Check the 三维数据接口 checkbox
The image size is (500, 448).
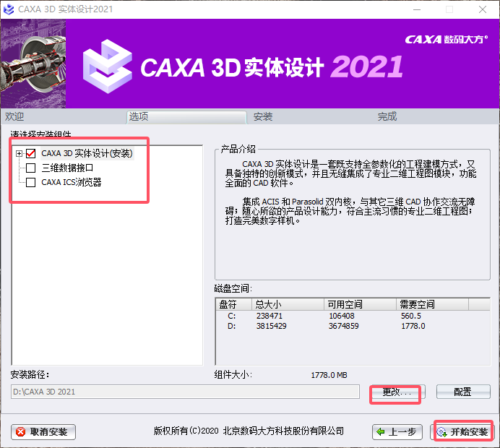[30, 168]
